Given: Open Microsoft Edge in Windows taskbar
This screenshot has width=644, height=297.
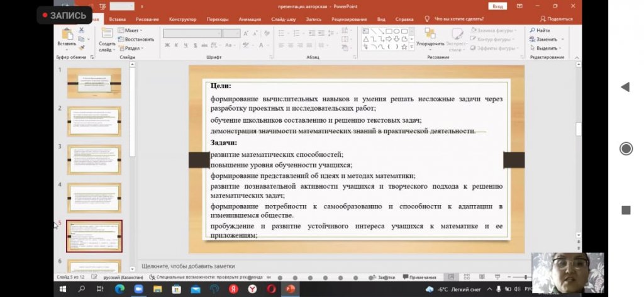Looking at the screenshot, I should click(x=119, y=289).
